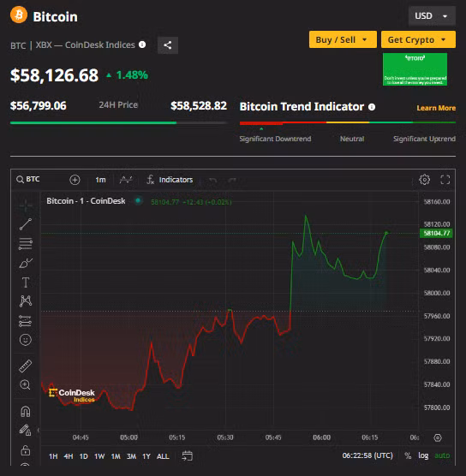Open the go to date calendar icon
This screenshot has width=466, height=476.
[187, 455]
